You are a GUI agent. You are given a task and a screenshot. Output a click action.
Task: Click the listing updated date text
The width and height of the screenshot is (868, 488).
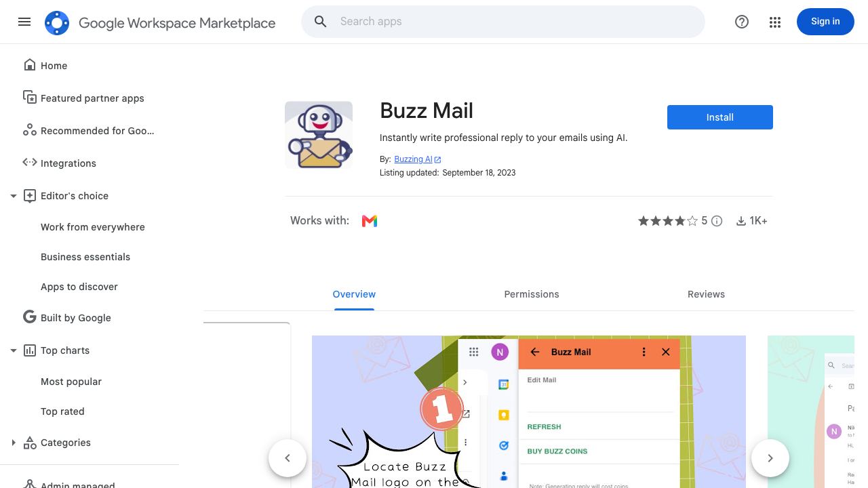479,173
